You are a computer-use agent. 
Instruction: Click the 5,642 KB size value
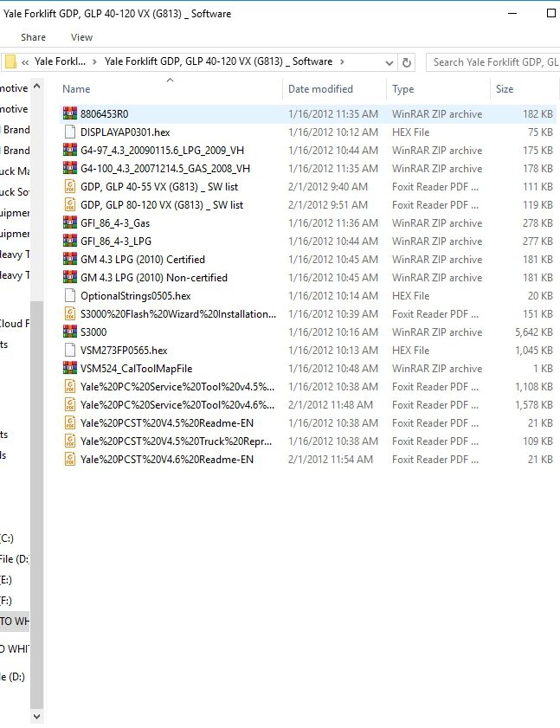(x=533, y=332)
